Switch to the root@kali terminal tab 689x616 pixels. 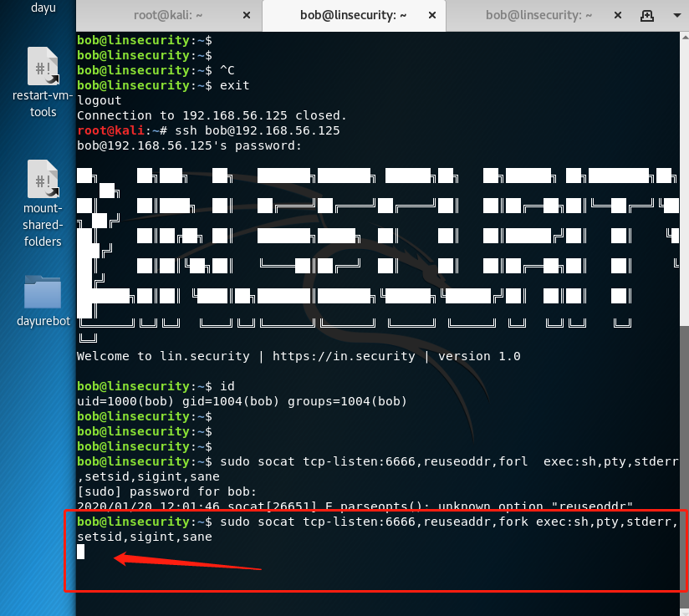tap(168, 15)
